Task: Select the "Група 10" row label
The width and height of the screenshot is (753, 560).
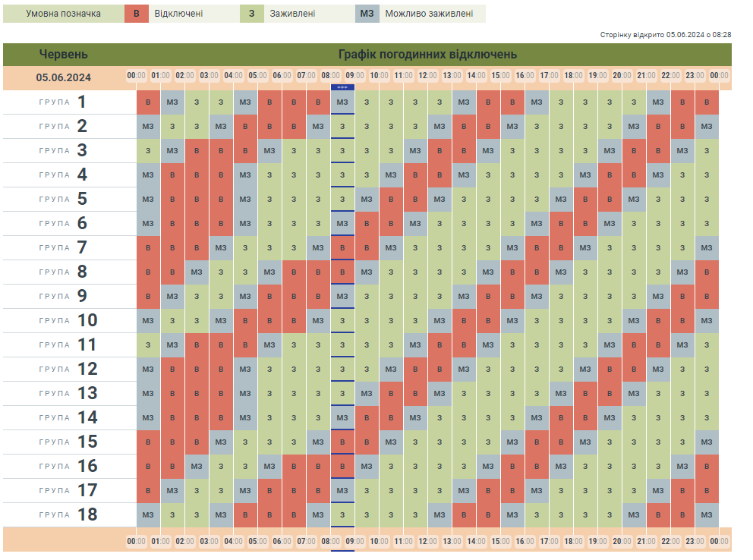Action: [64, 321]
